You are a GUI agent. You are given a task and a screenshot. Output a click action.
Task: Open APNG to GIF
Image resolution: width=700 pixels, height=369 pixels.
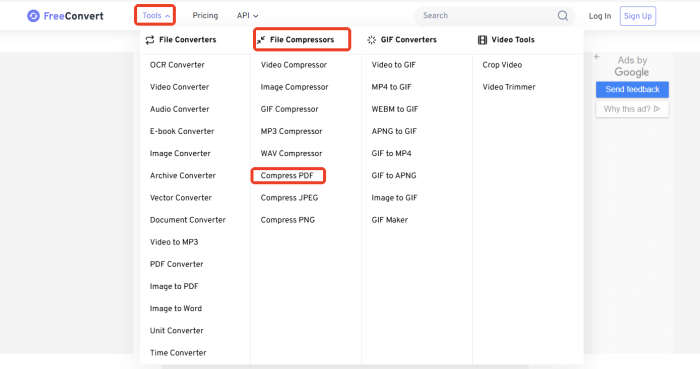(x=394, y=131)
